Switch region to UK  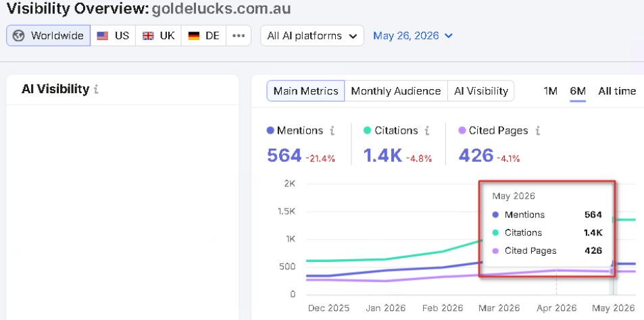click(159, 36)
